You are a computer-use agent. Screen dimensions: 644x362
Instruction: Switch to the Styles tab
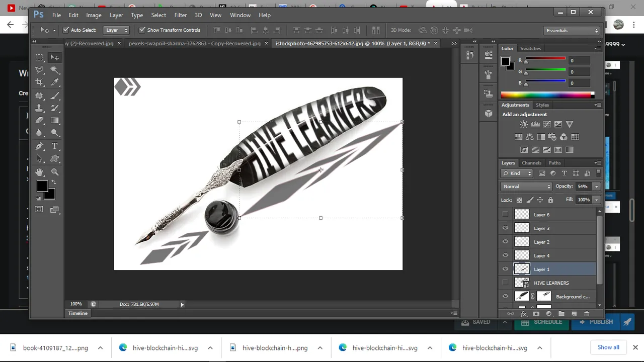point(542,105)
